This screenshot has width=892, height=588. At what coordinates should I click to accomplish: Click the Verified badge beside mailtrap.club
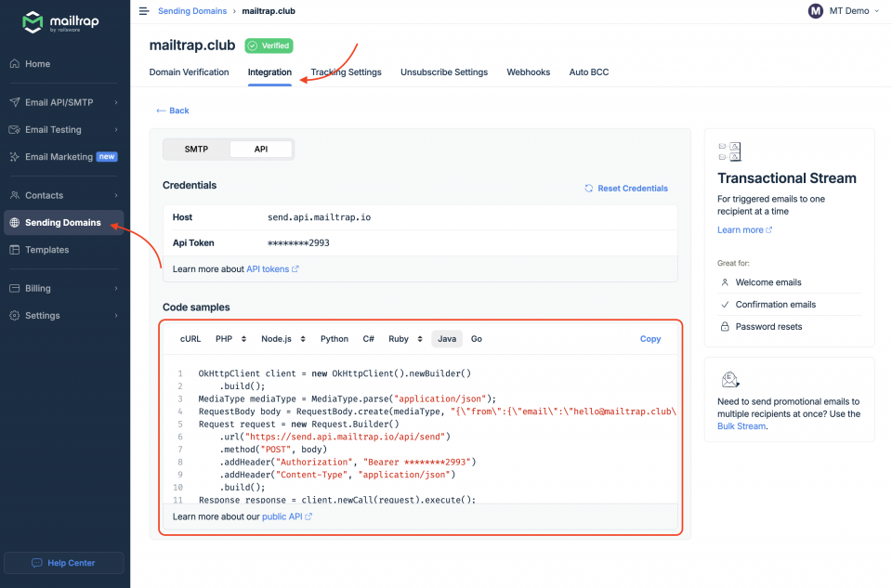[269, 44]
